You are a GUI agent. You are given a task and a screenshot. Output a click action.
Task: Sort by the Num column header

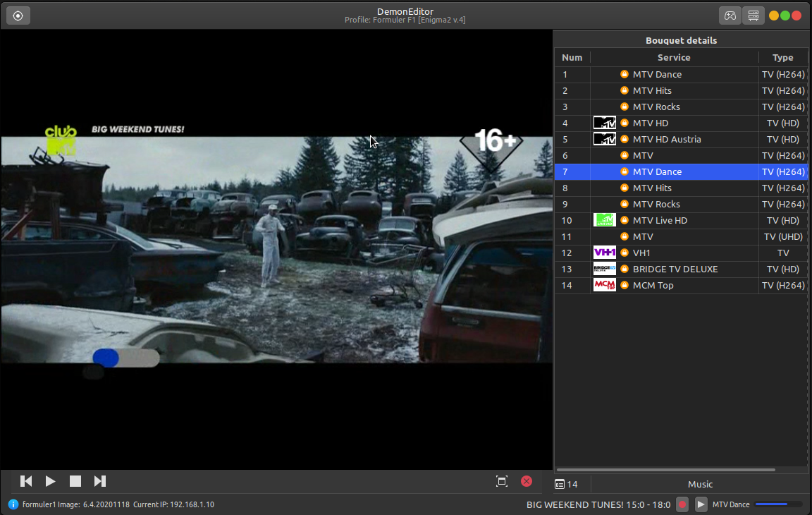(x=572, y=58)
